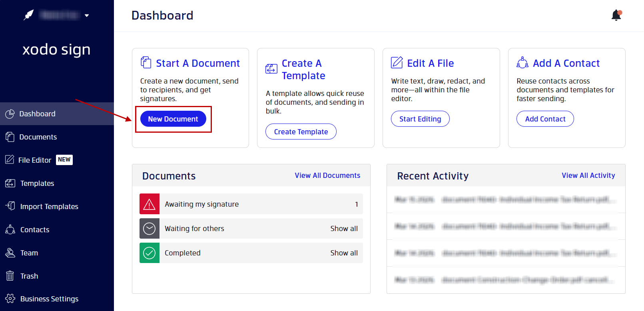Open the first Recent Activity entry
Viewport: 644px width, 311px height.
[x=506, y=199]
